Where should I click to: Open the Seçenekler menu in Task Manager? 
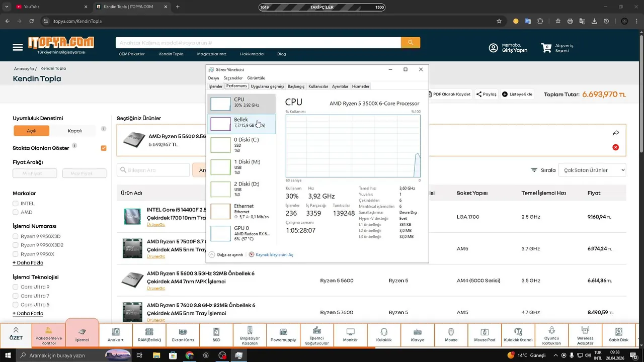coord(233,78)
